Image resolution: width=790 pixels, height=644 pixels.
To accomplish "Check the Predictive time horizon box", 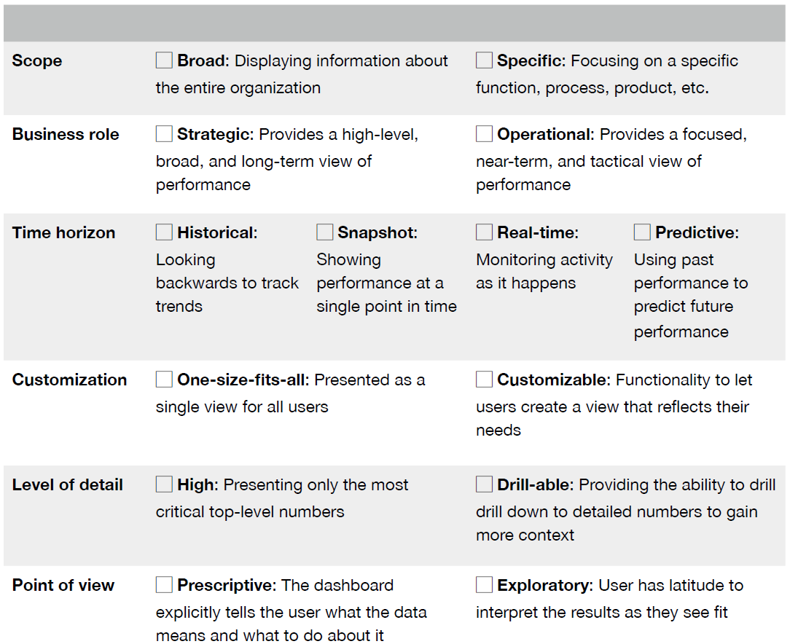I will point(642,233).
